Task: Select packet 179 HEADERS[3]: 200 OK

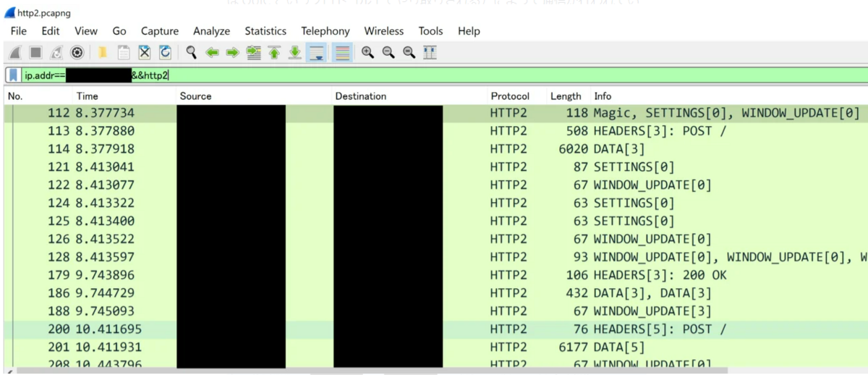Action: coord(435,275)
